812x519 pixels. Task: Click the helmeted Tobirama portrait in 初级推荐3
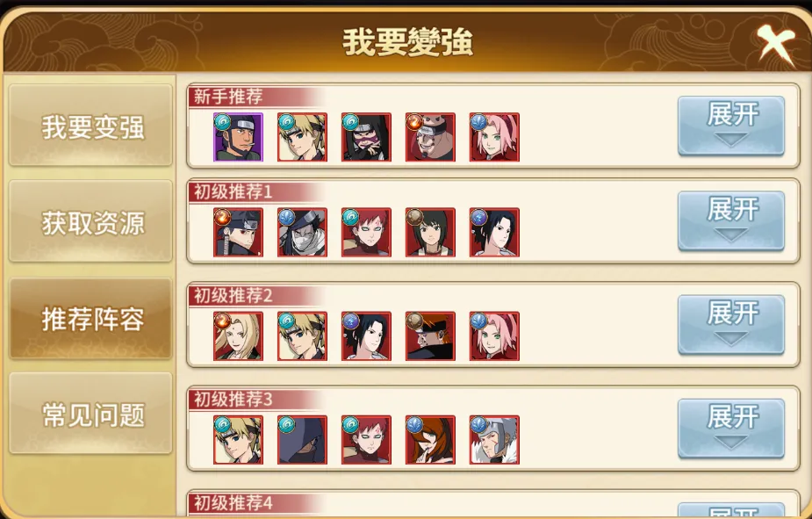(x=494, y=440)
